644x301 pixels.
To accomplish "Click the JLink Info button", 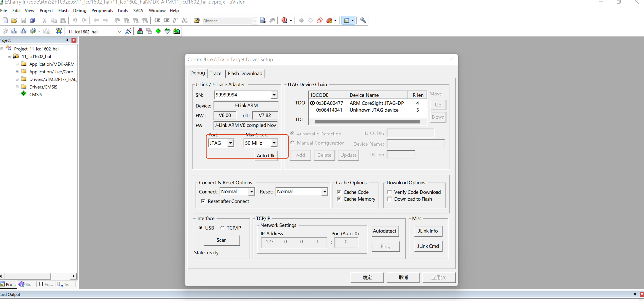I will tap(428, 231).
